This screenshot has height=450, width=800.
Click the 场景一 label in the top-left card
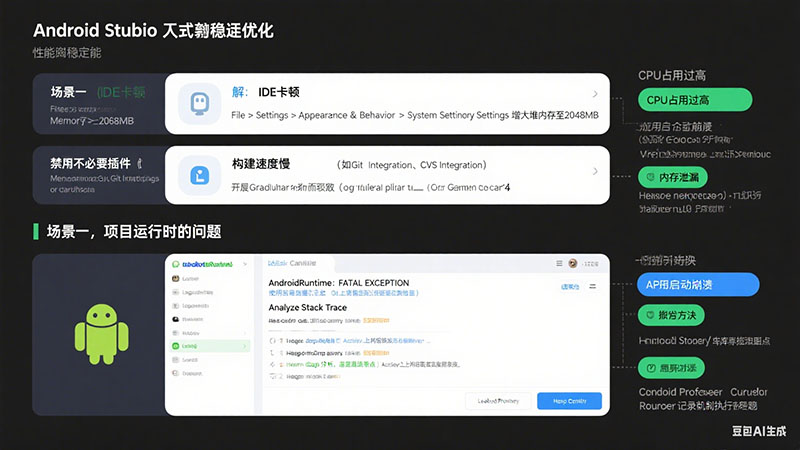pos(68,92)
